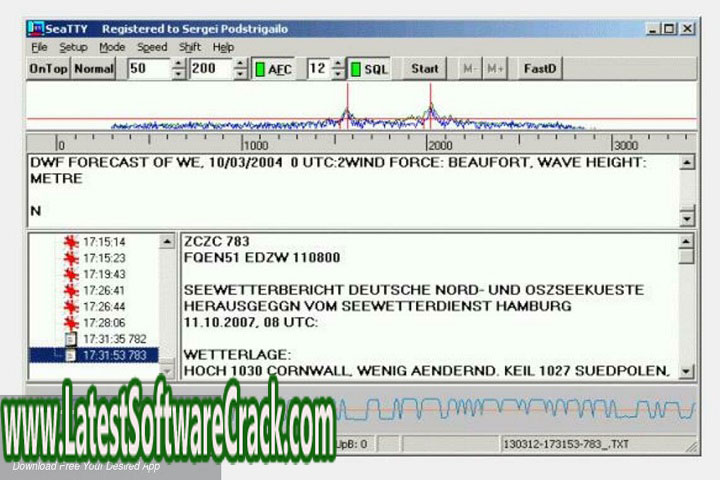Click the SeaTTY app icon in title bar
Image resolution: width=720 pixels, height=480 pixels.
[x=35, y=29]
